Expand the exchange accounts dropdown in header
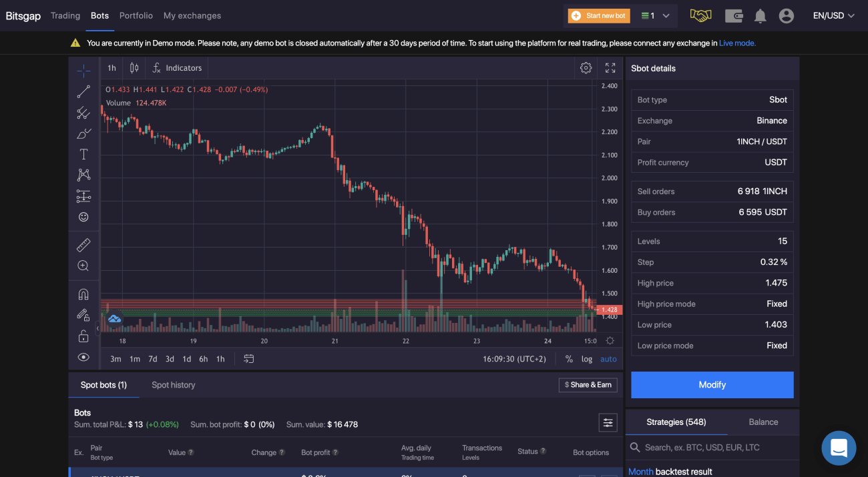The height and width of the screenshot is (477, 868). pyautogui.click(x=656, y=15)
